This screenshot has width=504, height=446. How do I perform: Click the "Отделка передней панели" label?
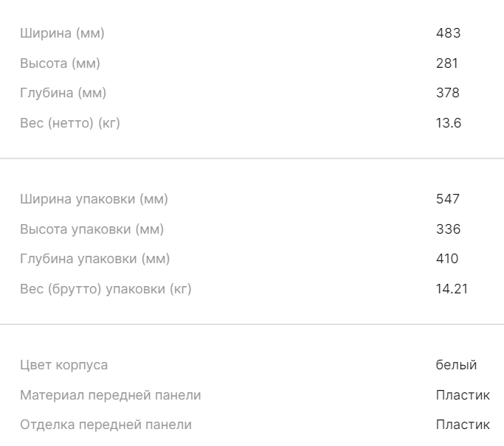coord(106,425)
